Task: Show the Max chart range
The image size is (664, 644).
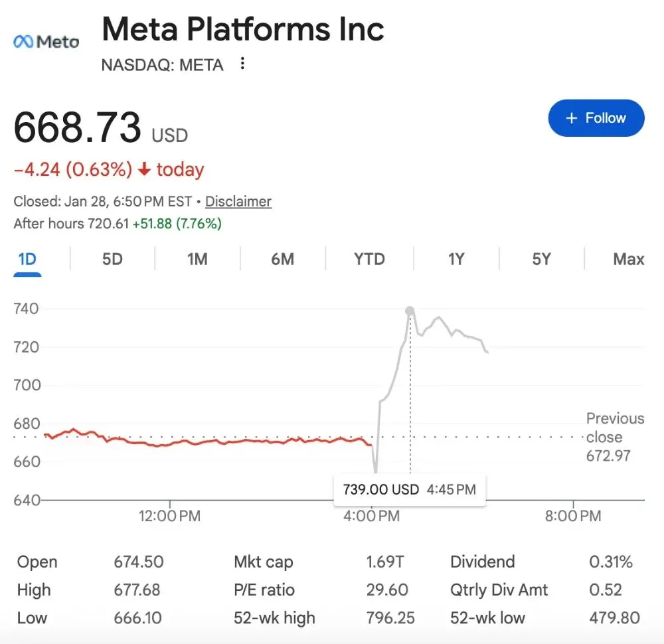Action: click(x=628, y=259)
